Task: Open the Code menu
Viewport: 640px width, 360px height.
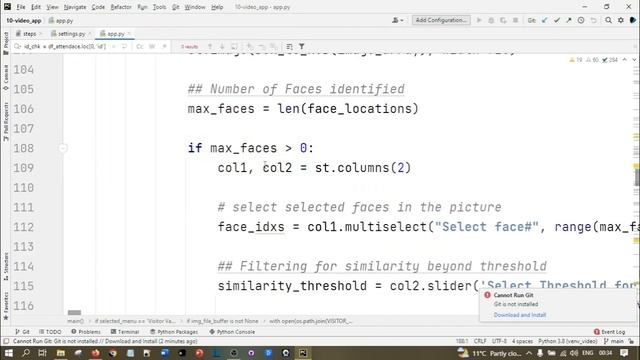Action: pyautogui.click(x=98, y=7)
